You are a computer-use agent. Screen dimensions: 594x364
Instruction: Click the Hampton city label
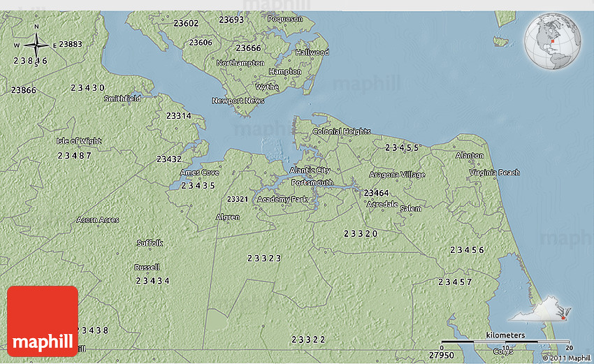284,72
